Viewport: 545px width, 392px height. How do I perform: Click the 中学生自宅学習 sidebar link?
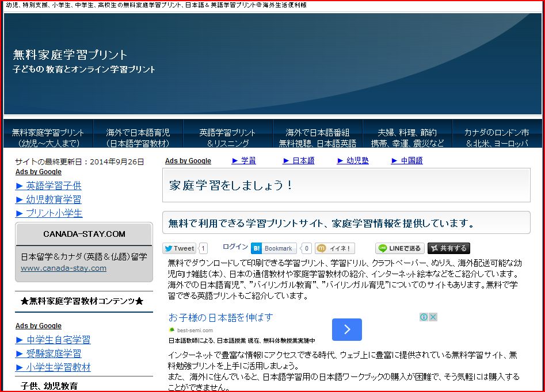pyautogui.click(x=53, y=340)
